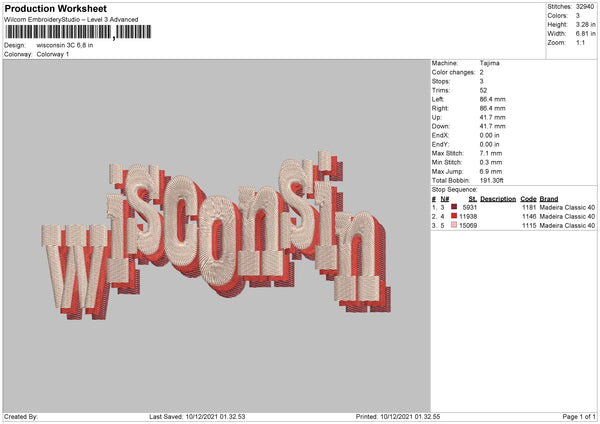The width and height of the screenshot is (600, 424).
Task: Click the Machine value Tajima
Action: pos(489,63)
